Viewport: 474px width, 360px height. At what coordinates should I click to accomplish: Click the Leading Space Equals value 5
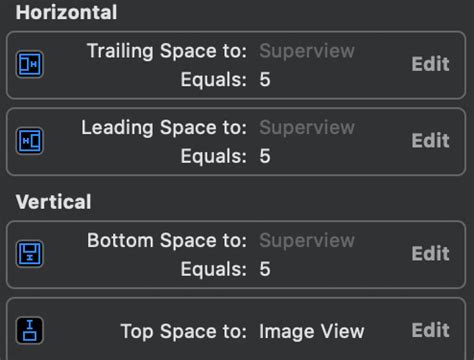tap(265, 156)
